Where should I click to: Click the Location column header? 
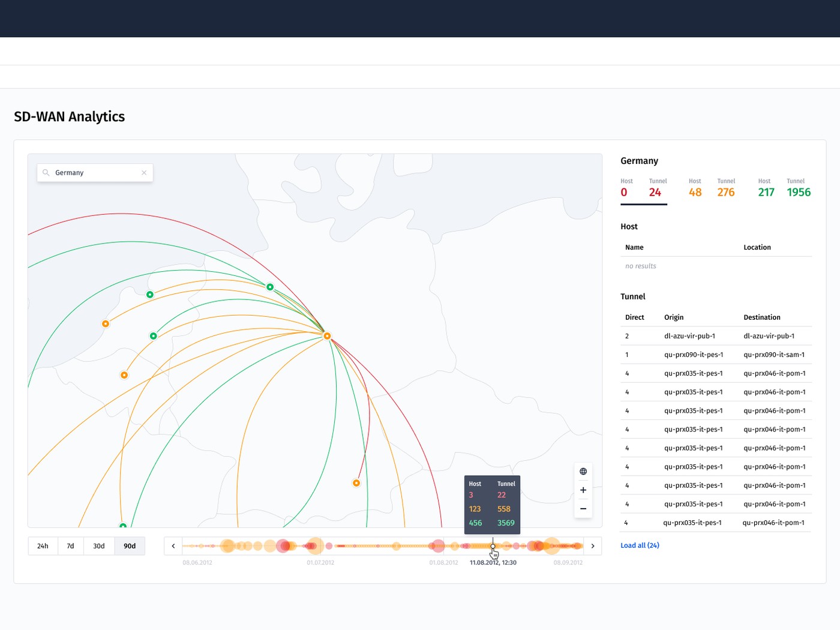757,247
